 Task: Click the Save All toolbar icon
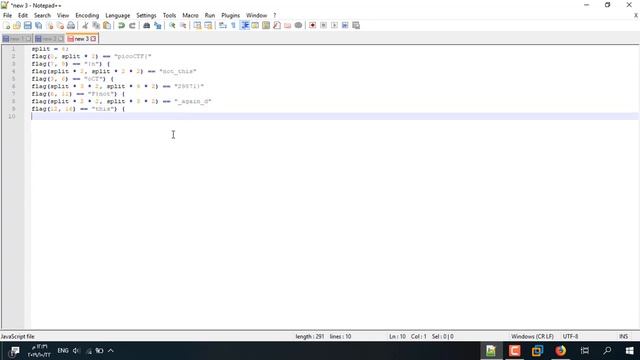(x=38, y=25)
